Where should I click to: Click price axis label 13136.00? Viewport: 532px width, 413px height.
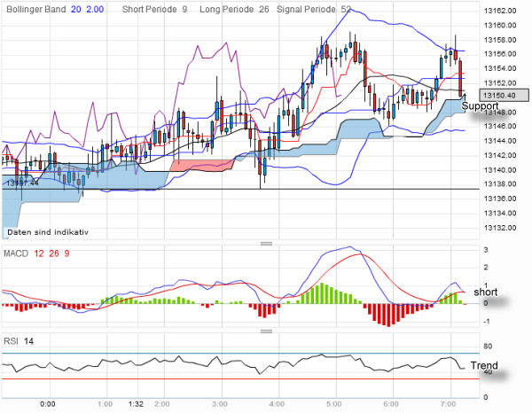500,199
